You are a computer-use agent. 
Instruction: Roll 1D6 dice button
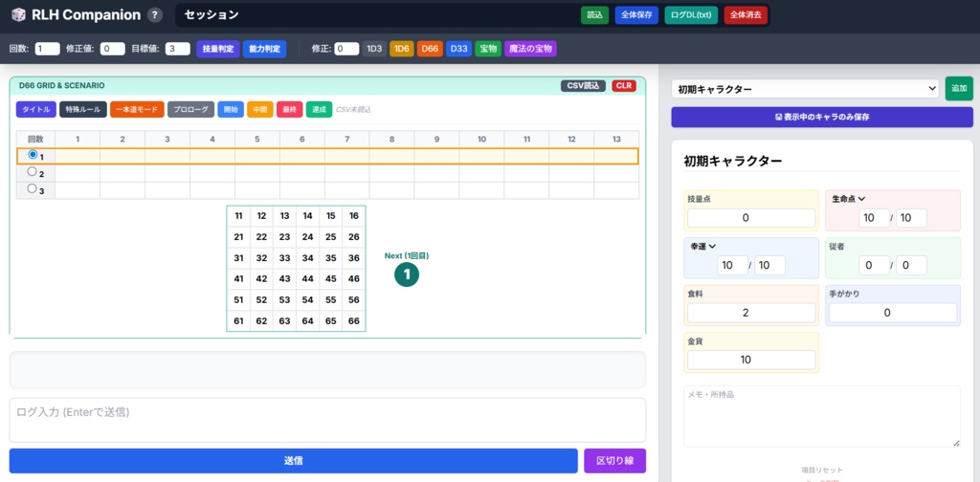(402, 49)
